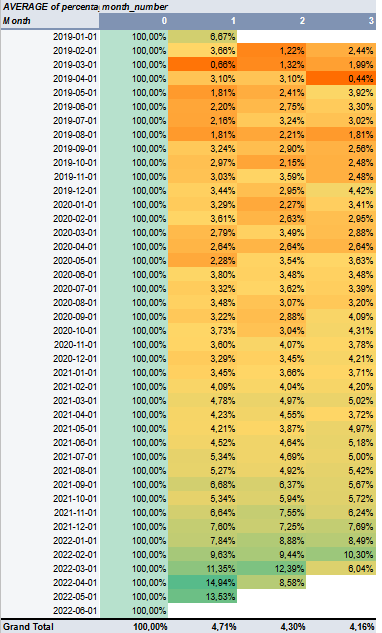Select column header 3

(x=341, y=21)
